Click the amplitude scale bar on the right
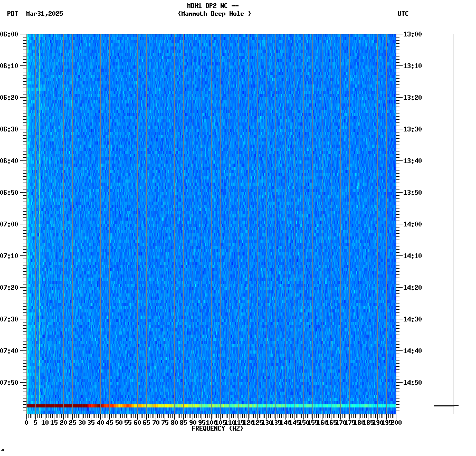The height and width of the screenshot is (456, 476). coord(453,222)
